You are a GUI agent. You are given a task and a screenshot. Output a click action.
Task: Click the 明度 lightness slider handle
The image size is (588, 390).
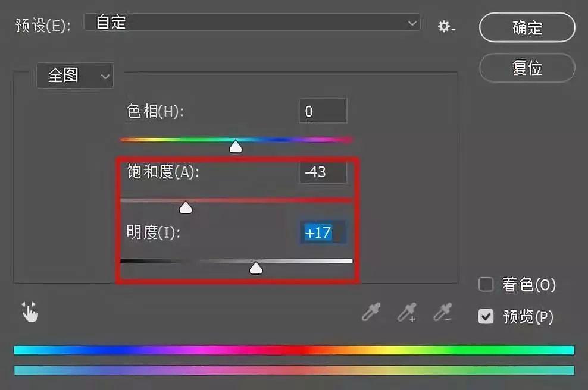[x=256, y=268]
